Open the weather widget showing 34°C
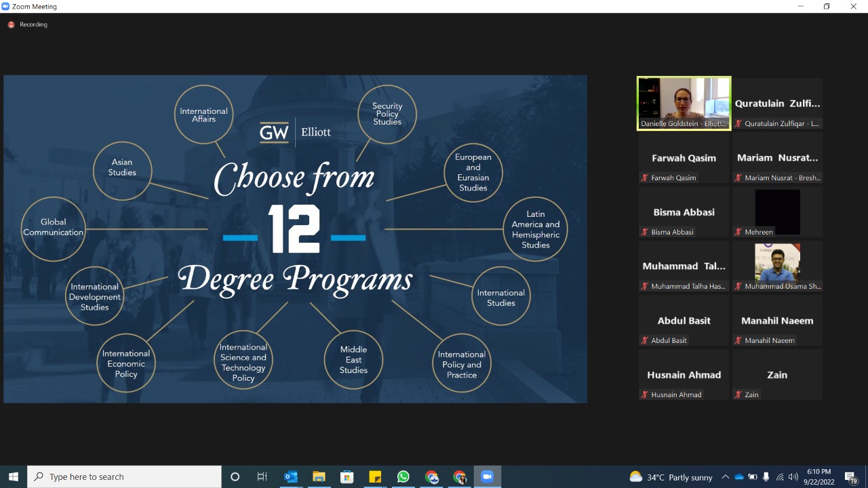Image resolution: width=868 pixels, height=488 pixels. tap(671, 477)
